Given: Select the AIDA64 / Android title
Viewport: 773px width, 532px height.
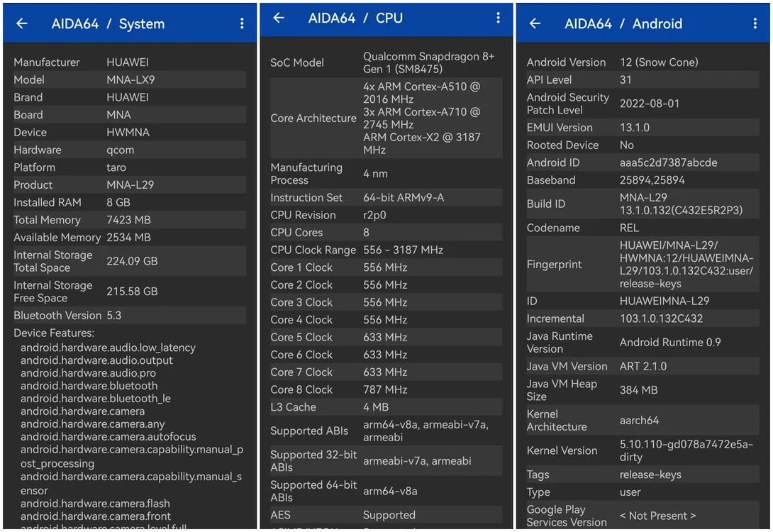Looking at the screenshot, I should coord(623,23).
